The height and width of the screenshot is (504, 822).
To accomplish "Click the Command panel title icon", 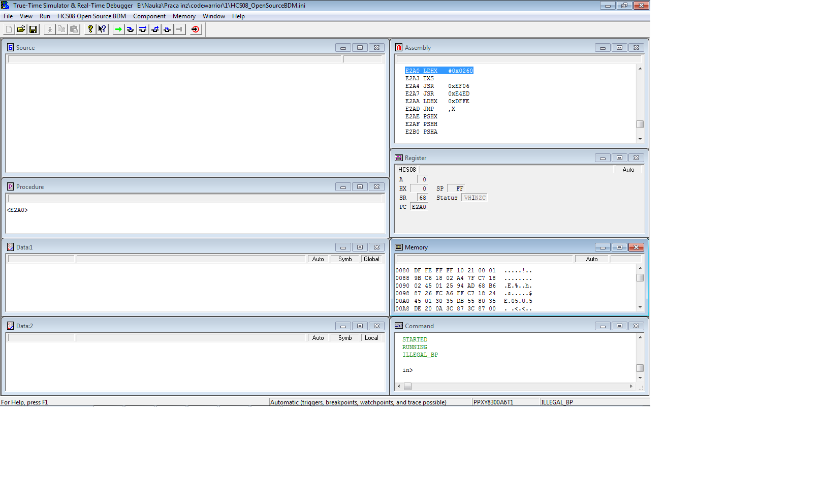I will [399, 326].
